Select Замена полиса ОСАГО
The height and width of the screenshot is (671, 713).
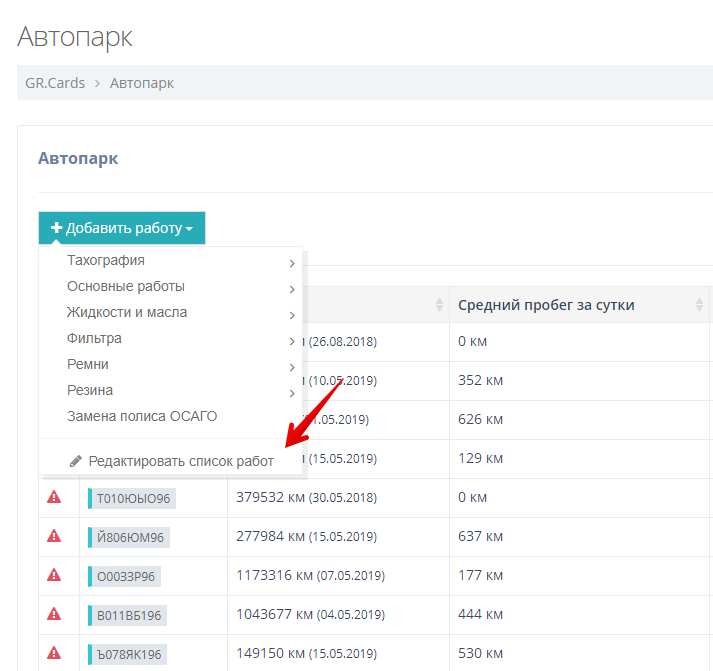(x=142, y=417)
